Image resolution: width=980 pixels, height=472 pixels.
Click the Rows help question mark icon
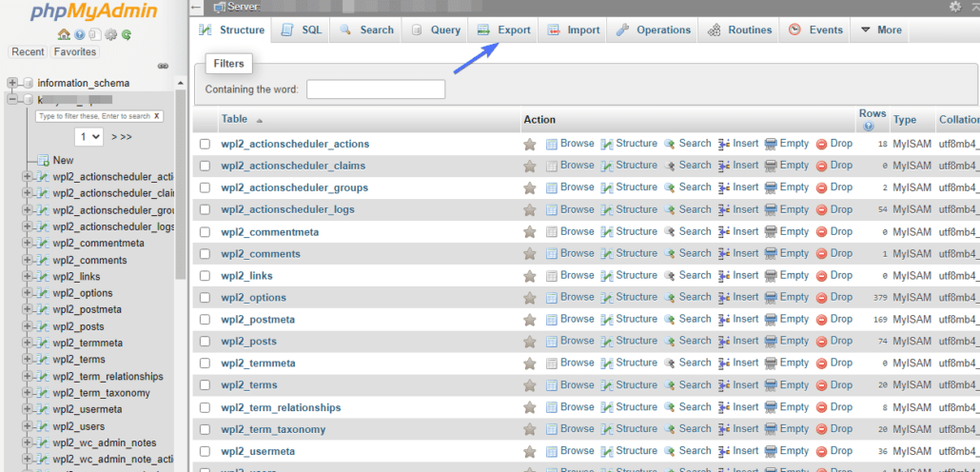pyautogui.click(x=868, y=127)
